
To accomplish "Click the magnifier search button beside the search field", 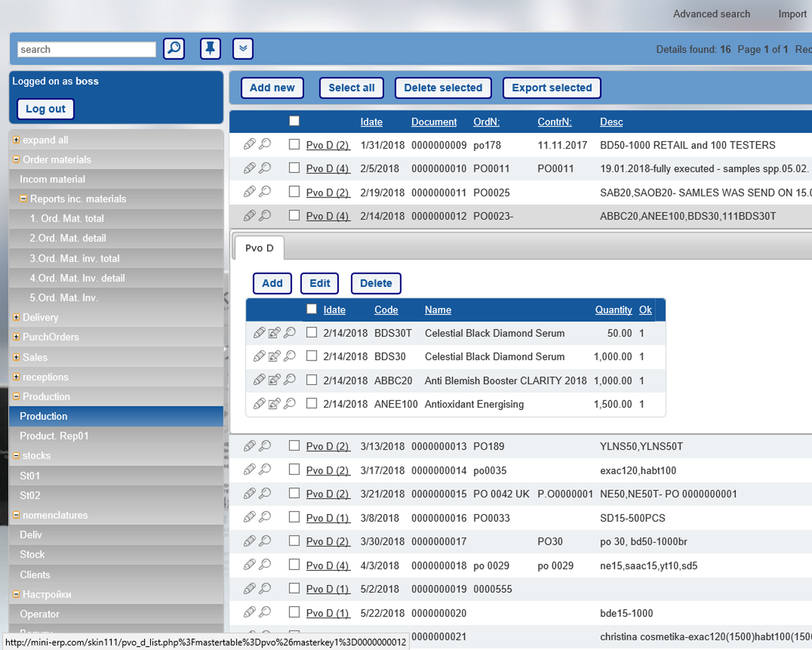I will click(174, 49).
